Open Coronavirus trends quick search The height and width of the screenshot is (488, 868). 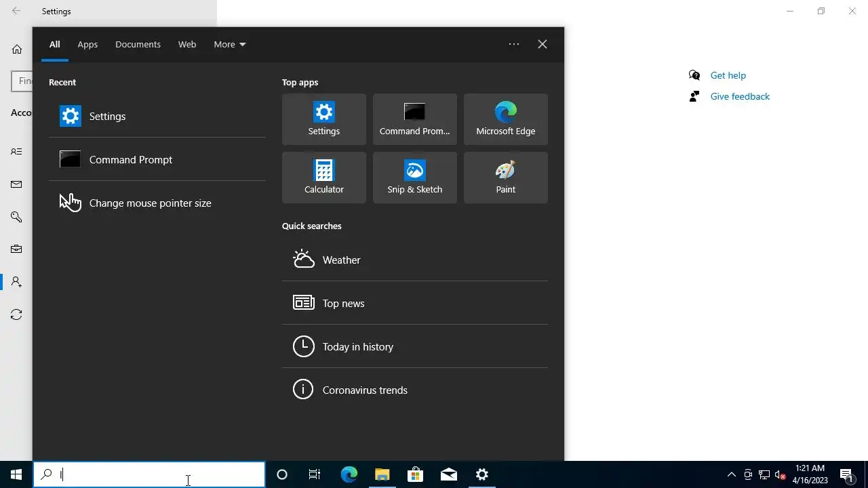415,390
